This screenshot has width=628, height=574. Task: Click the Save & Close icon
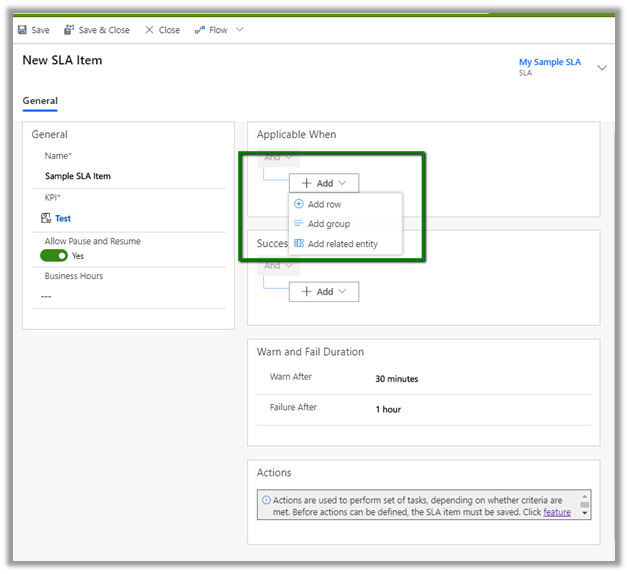click(x=69, y=30)
